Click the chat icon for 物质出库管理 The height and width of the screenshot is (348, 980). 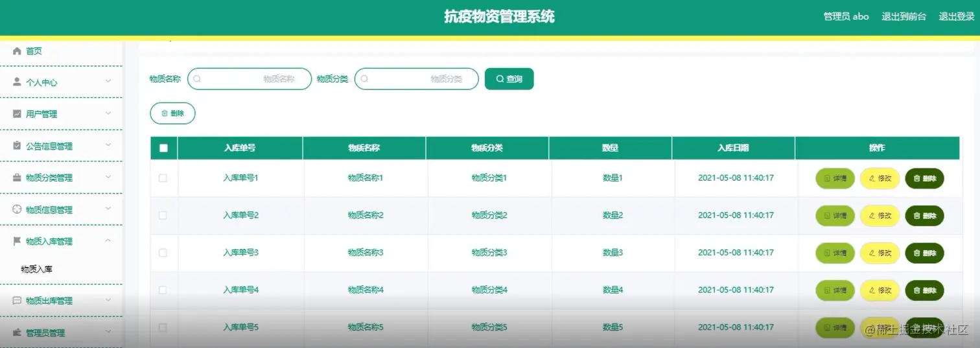coord(17,301)
